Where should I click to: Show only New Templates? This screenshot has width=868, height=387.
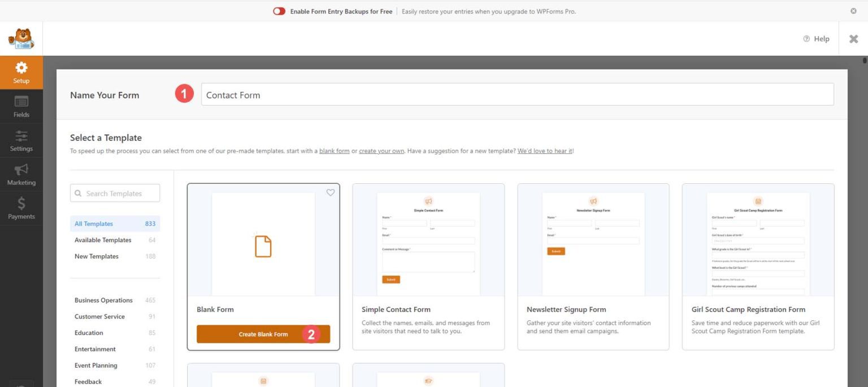click(96, 256)
